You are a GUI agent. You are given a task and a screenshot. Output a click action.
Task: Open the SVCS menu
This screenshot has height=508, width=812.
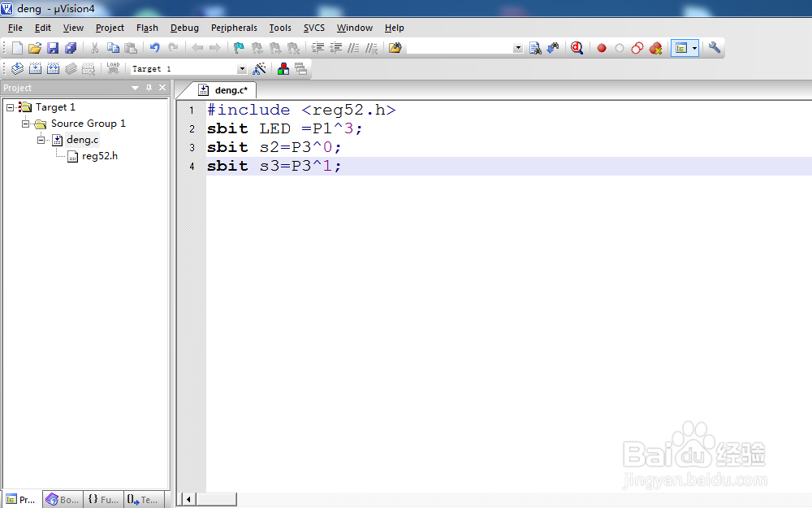(x=313, y=28)
